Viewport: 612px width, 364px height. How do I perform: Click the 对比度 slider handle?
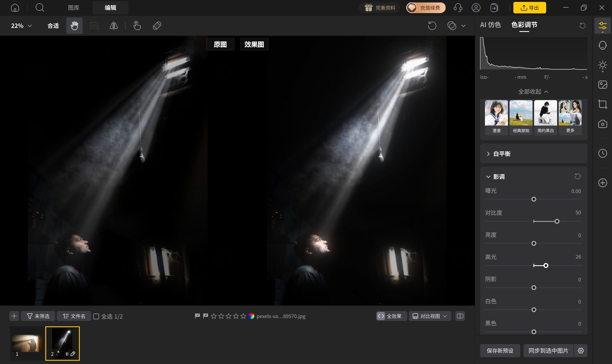[557, 221]
